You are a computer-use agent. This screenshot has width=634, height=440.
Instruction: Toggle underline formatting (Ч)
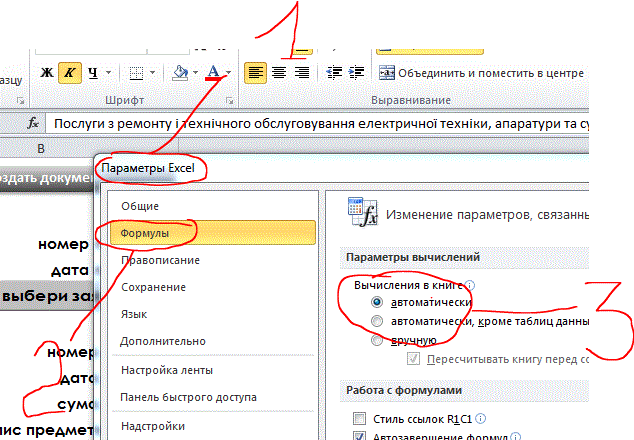[93, 73]
